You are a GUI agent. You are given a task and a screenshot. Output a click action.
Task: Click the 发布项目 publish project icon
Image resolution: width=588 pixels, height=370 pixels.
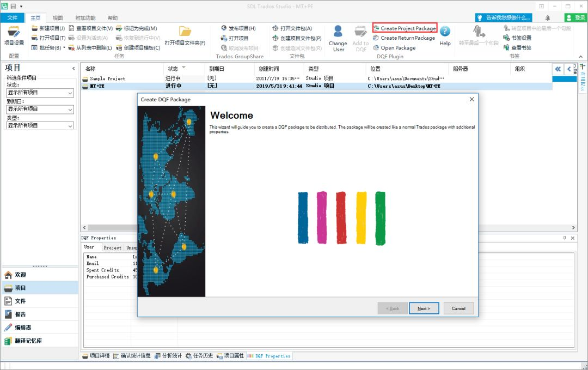coord(223,28)
